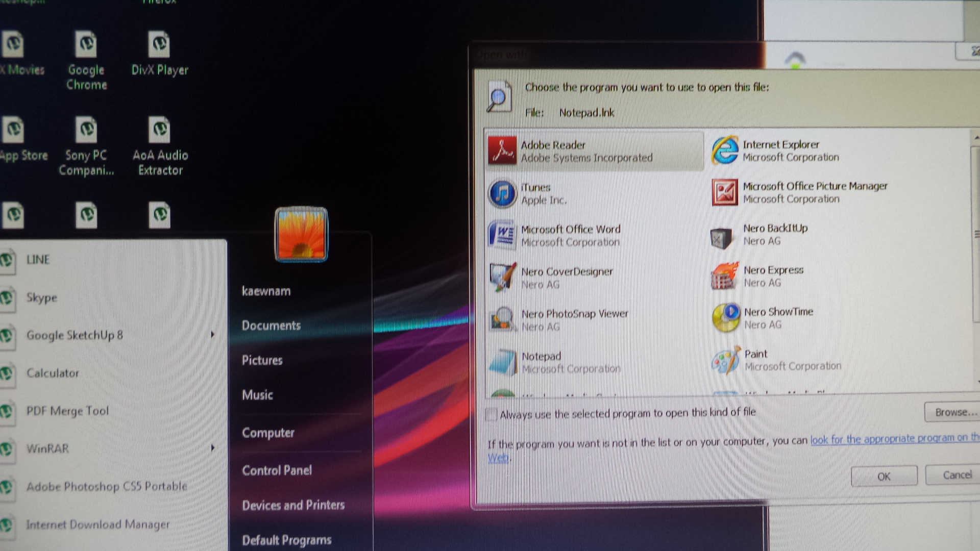This screenshot has width=980, height=551.
Task: Choose Notepad in program list
Action: click(x=541, y=357)
